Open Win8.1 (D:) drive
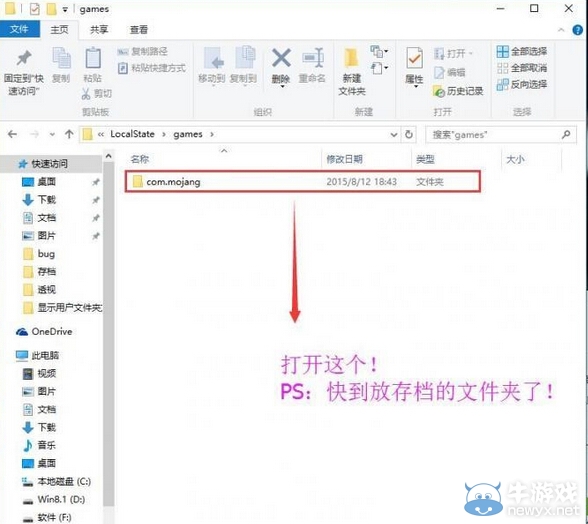Image resolution: width=588 pixels, height=524 pixels. pos(54,499)
